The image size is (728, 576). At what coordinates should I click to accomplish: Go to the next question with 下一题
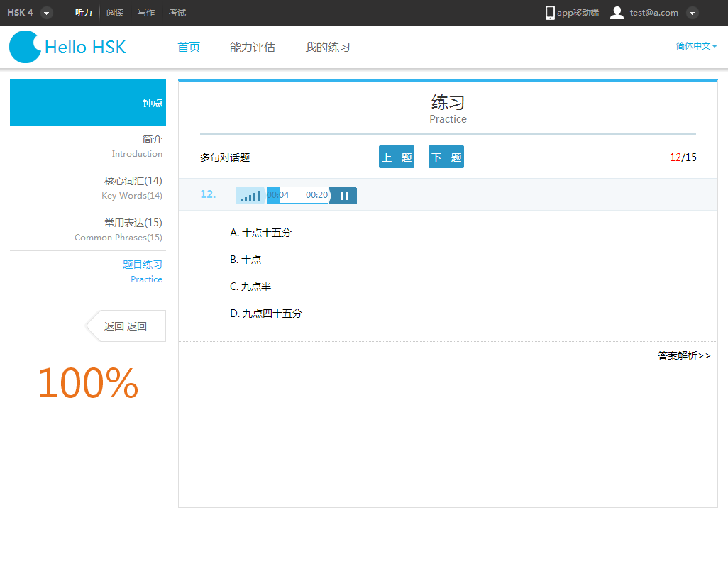(x=446, y=156)
